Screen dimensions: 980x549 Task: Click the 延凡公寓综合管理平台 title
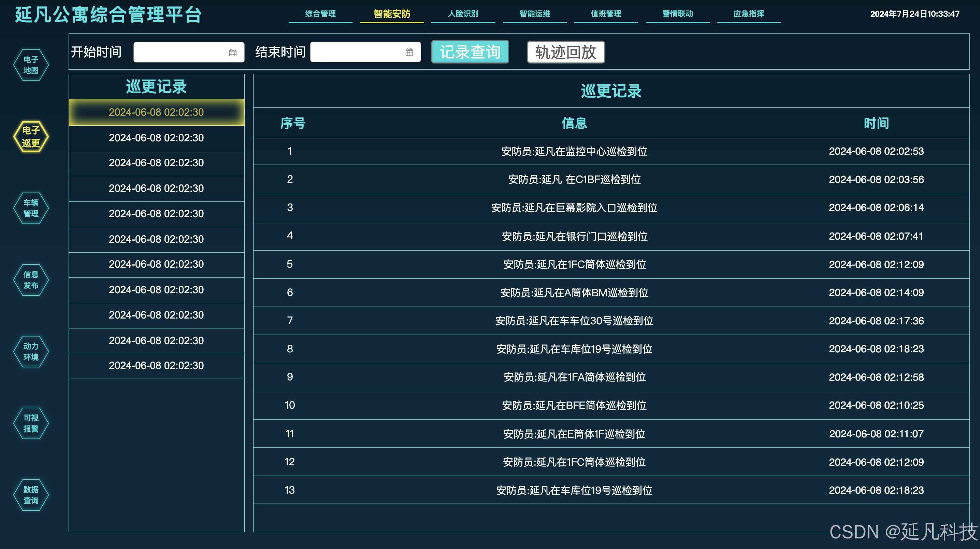coord(108,15)
